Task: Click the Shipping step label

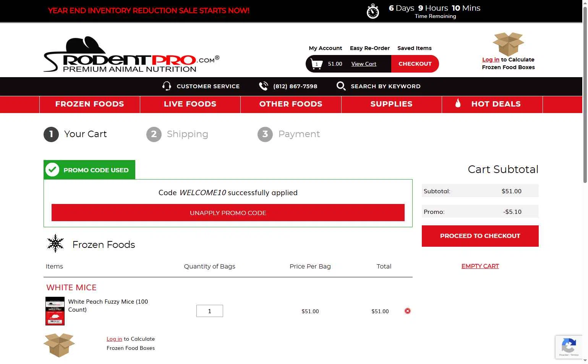Action: 188,134
